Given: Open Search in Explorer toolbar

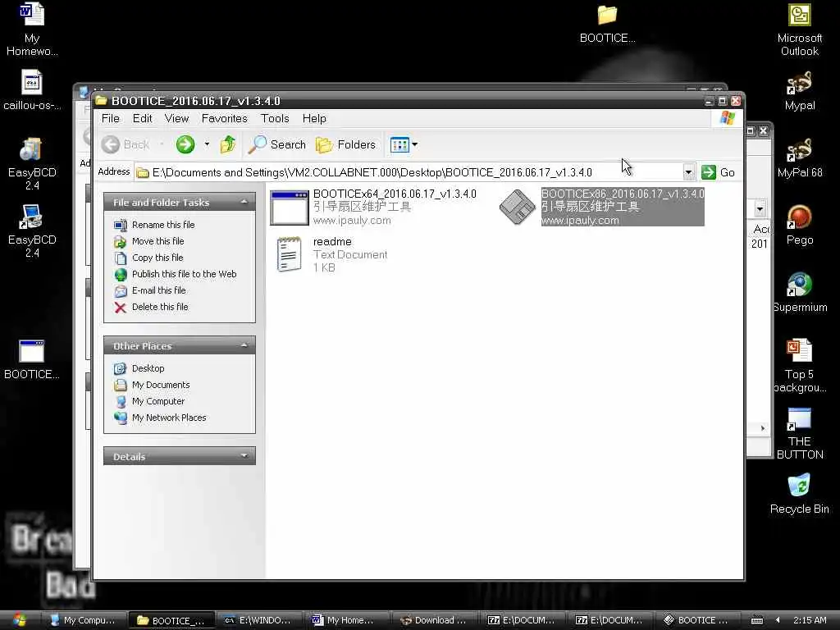Looking at the screenshot, I should 276,144.
